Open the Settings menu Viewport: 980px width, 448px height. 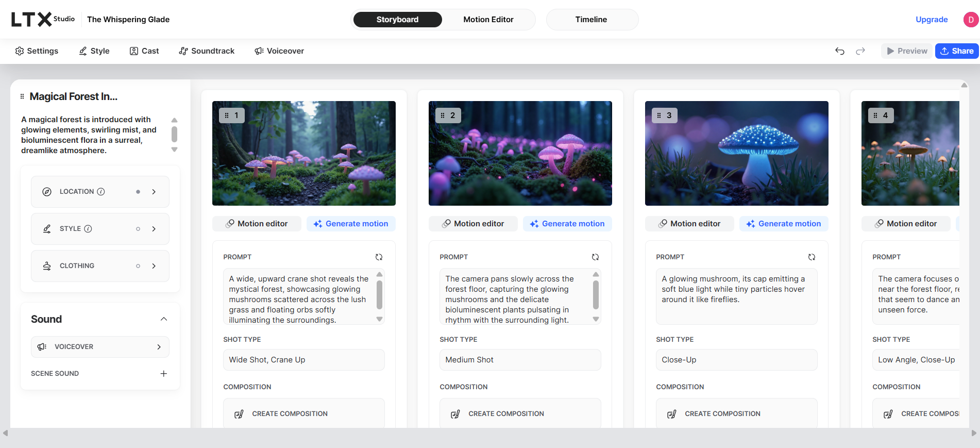coord(37,51)
